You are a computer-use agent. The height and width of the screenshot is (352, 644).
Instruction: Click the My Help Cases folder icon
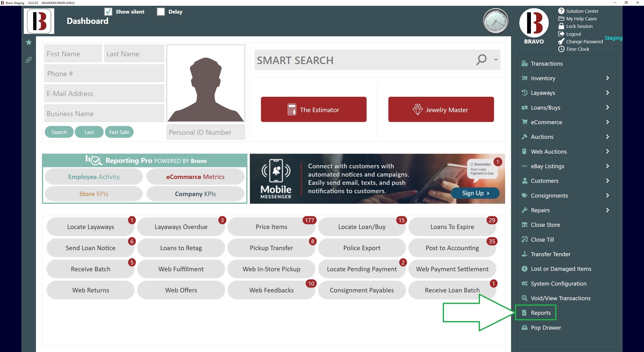tap(561, 19)
